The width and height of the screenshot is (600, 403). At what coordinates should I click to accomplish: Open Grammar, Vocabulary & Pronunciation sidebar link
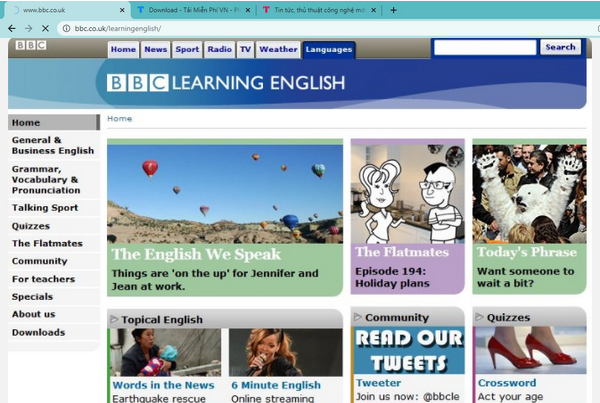tap(53, 179)
